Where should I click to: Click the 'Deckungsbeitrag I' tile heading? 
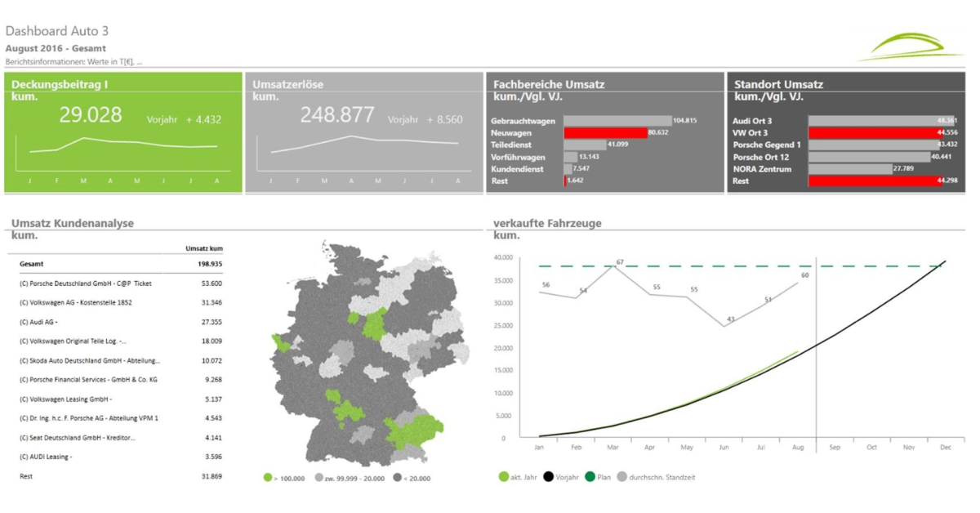(x=60, y=84)
